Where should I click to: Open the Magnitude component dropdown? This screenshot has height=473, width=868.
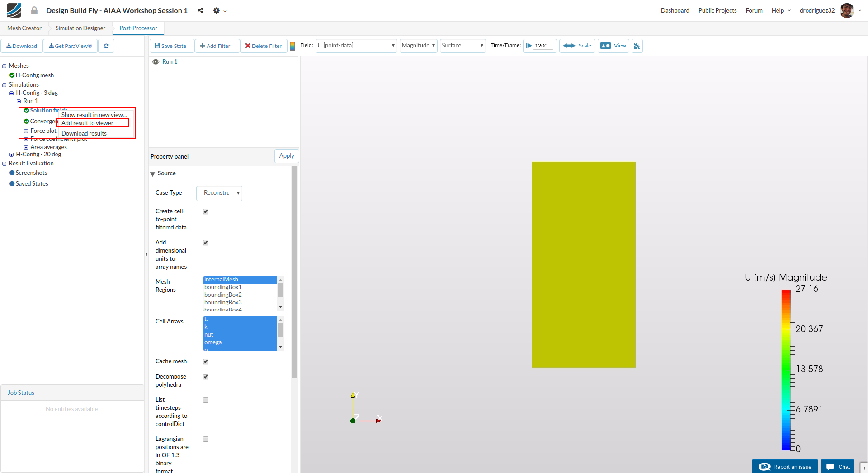pos(418,46)
